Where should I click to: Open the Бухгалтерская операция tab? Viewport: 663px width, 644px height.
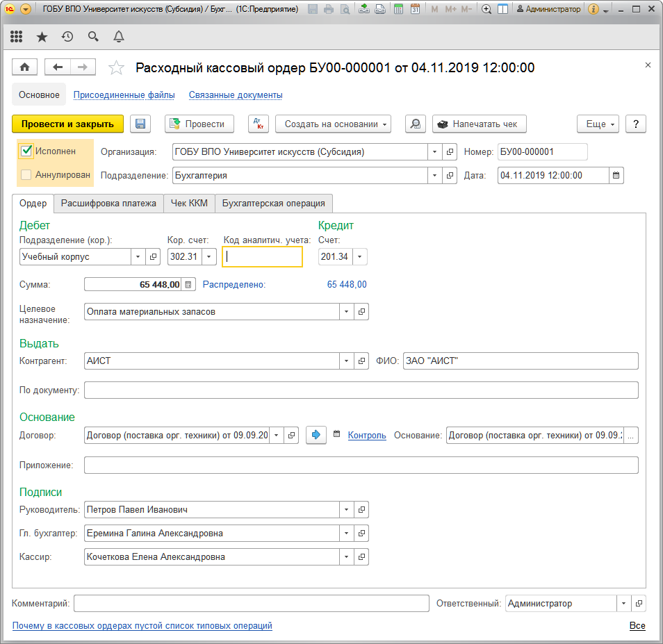tap(273, 203)
